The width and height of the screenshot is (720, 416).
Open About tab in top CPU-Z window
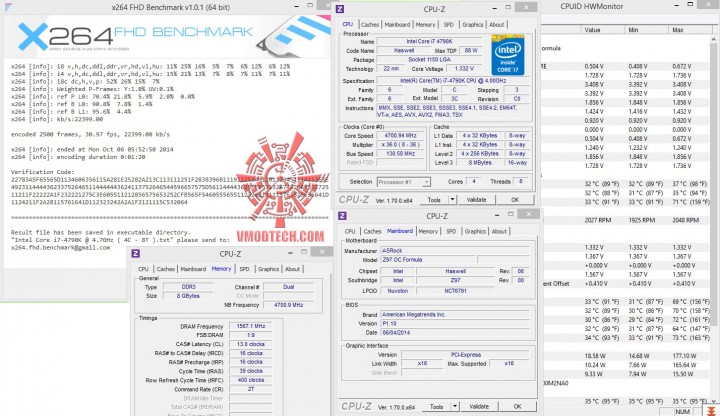tap(496, 25)
